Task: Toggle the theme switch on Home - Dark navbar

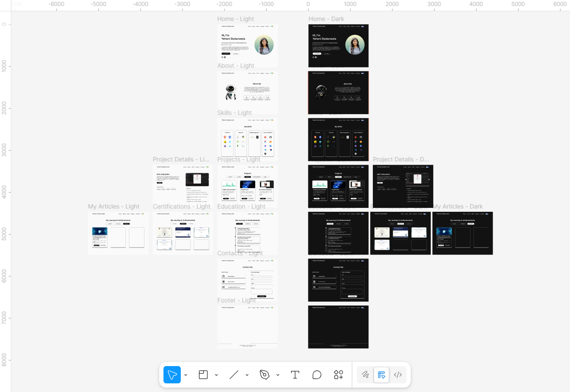Action: coord(363,26)
